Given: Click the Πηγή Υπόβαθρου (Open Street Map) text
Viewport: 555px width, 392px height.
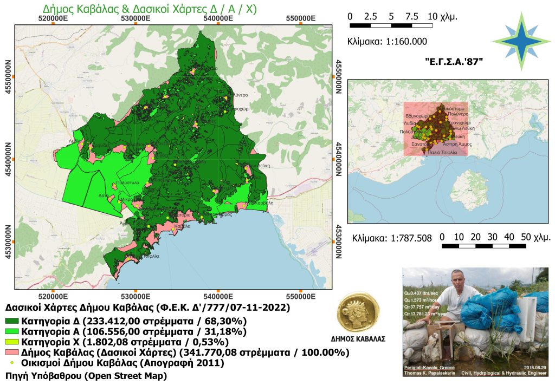Looking at the screenshot, I should pos(85,376).
